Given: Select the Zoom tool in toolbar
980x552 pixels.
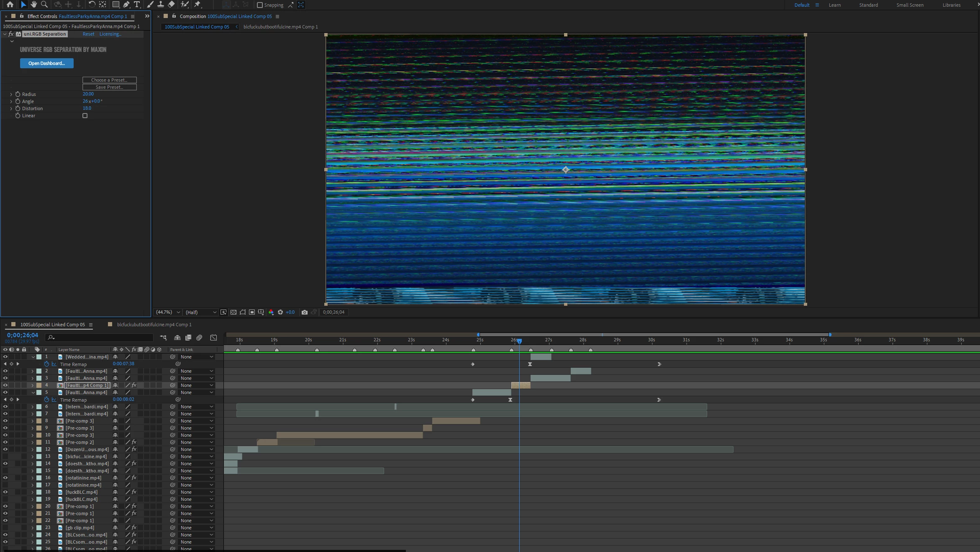Looking at the screenshot, I should (x=44, y=5).
